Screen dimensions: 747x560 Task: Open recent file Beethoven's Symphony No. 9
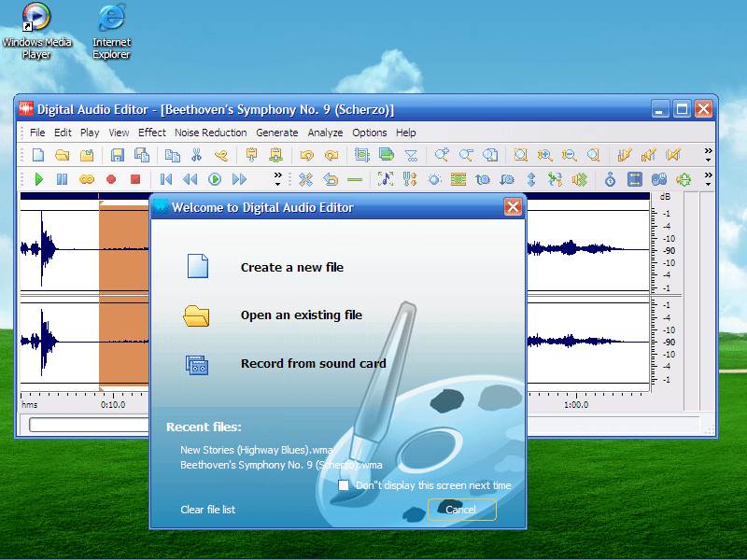point(281,465)
